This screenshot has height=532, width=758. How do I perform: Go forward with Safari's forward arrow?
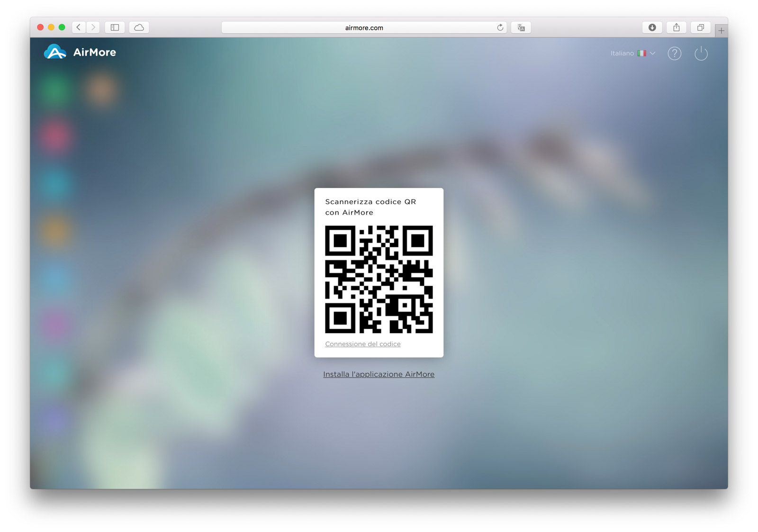click(x=93, y=27)
